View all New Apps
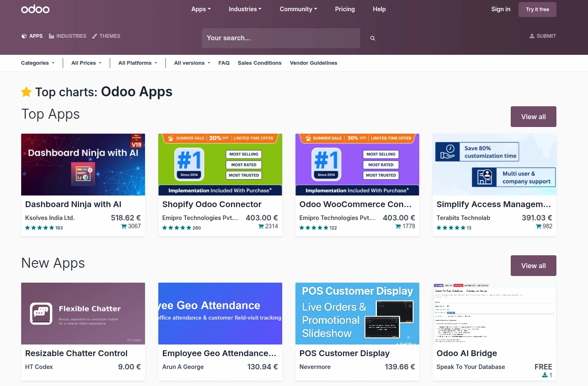 [x=534, y=266]
